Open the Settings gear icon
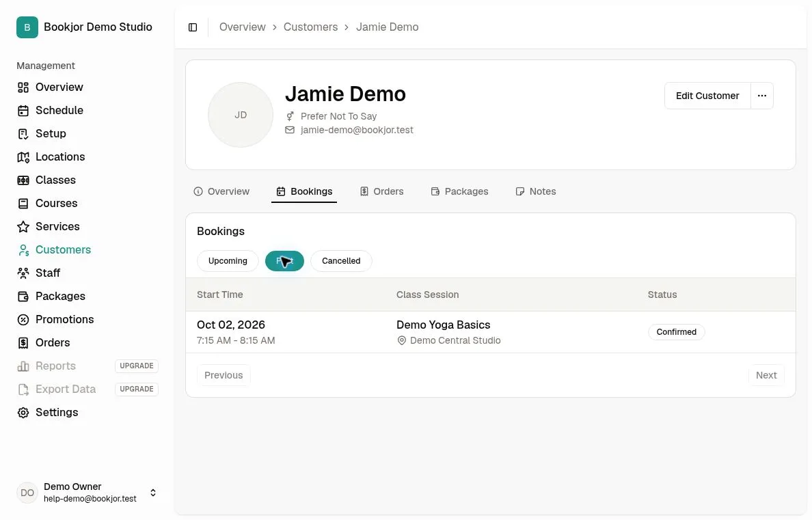 (23, 413)
